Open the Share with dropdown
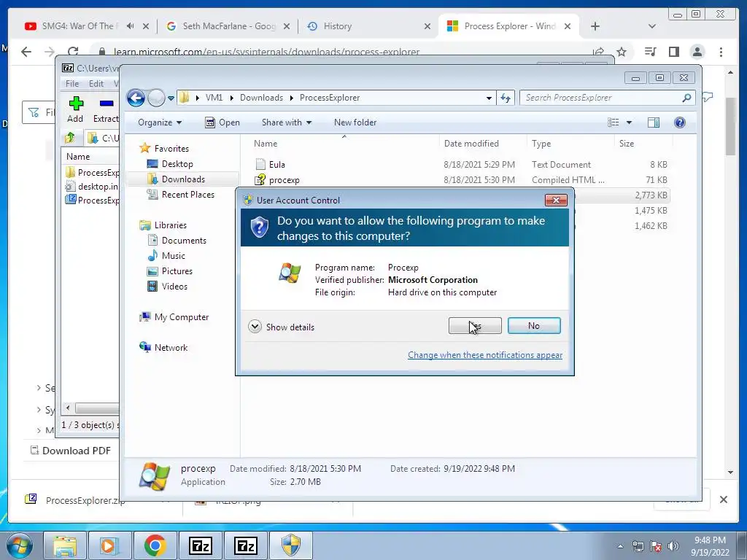Image resolution: width=747 pixels, height=560 pixels. 286,122
